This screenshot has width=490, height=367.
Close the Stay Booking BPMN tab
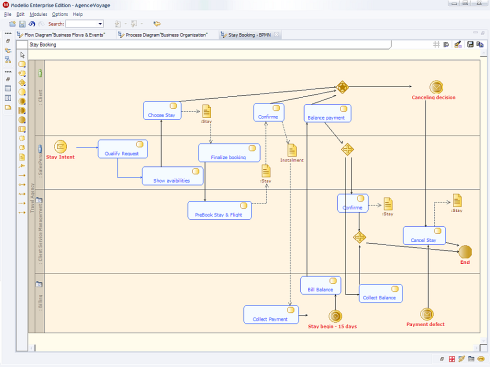(276, 34)
